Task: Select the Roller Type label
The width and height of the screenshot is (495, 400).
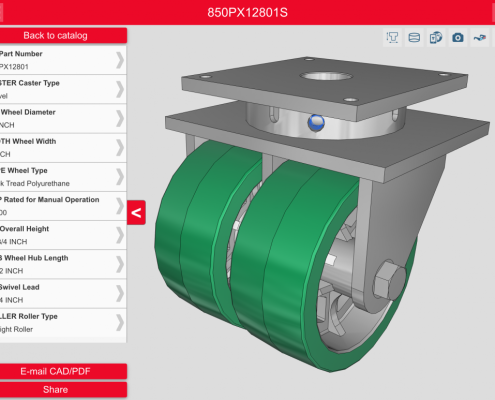Action: (x=29, y=316)
